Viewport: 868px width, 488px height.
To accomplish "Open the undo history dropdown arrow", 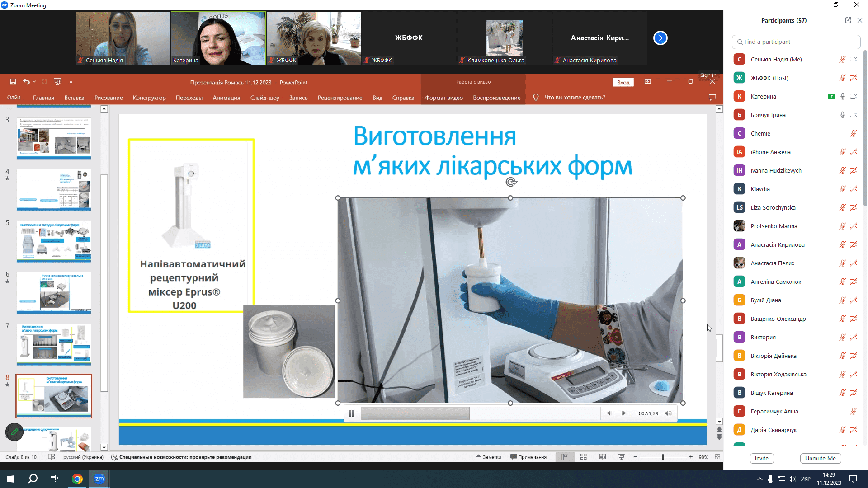I will (34, 82).
